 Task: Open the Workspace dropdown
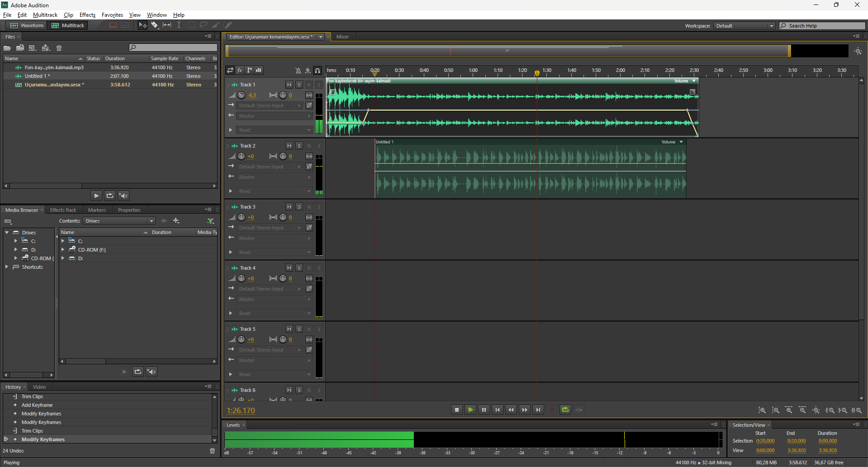click(x=744, y=26)
